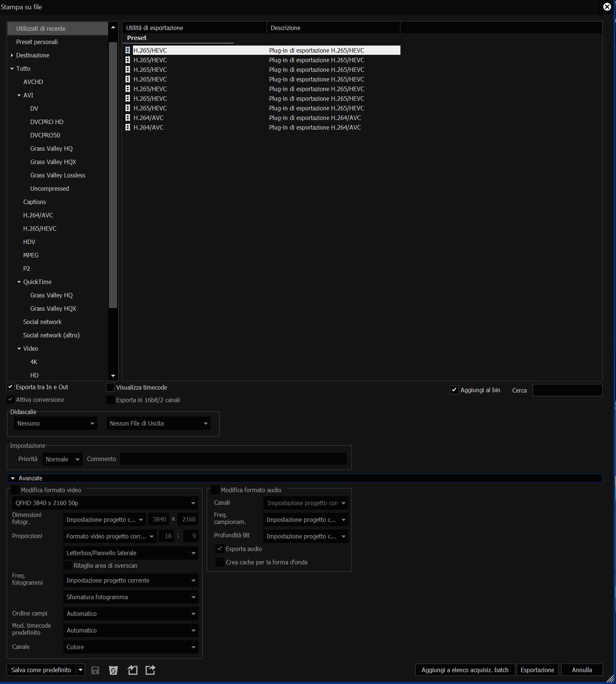
Task: Click the Commento text field
Action: (233, 459)
